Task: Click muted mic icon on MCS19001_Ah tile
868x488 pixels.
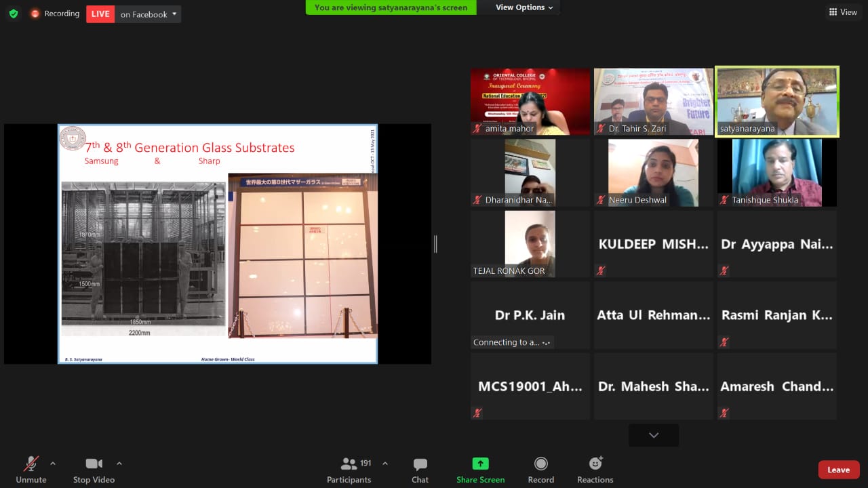Action: tap(478, 413)
